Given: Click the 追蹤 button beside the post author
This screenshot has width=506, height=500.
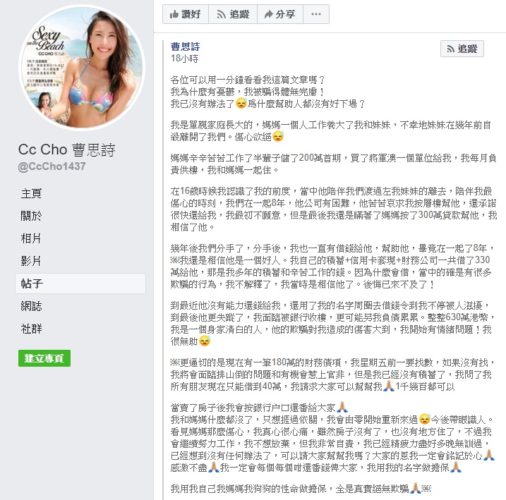Looking at the screenshot, I should pos(462,49).
